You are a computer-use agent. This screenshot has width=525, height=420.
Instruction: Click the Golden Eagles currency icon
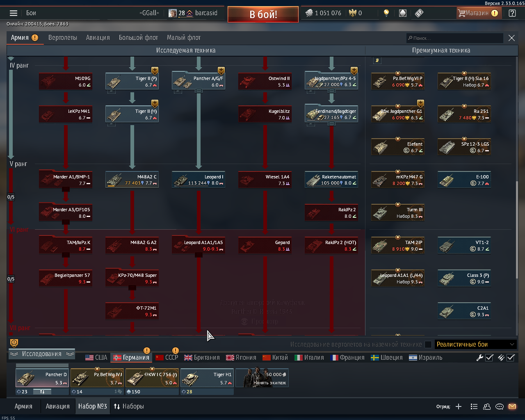coord(352,13)
